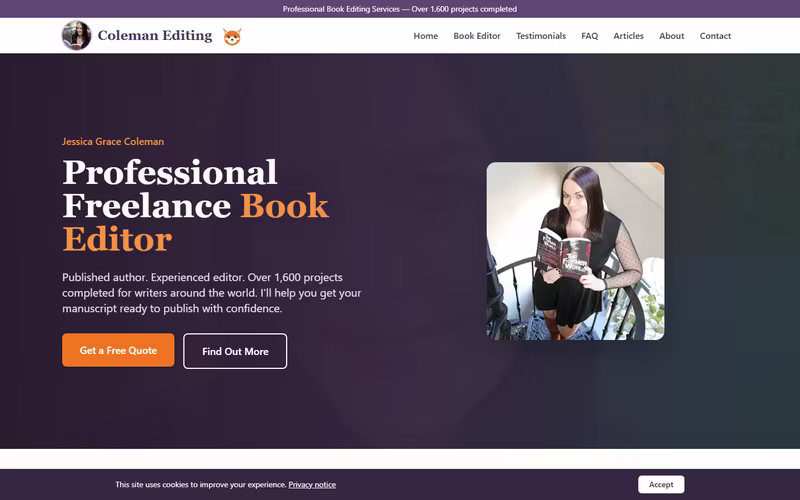Visit the About page
Screen dimensions: 800x500
click(x=671, y=36)
